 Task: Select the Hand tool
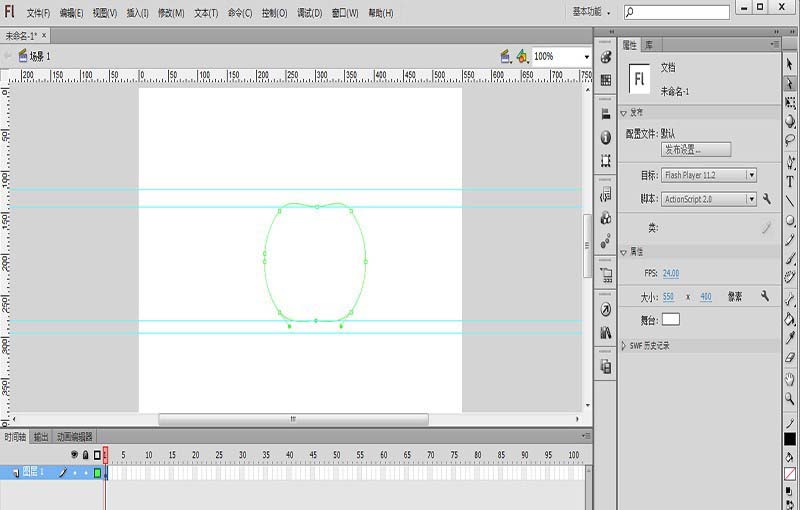[x=790, y=379]
